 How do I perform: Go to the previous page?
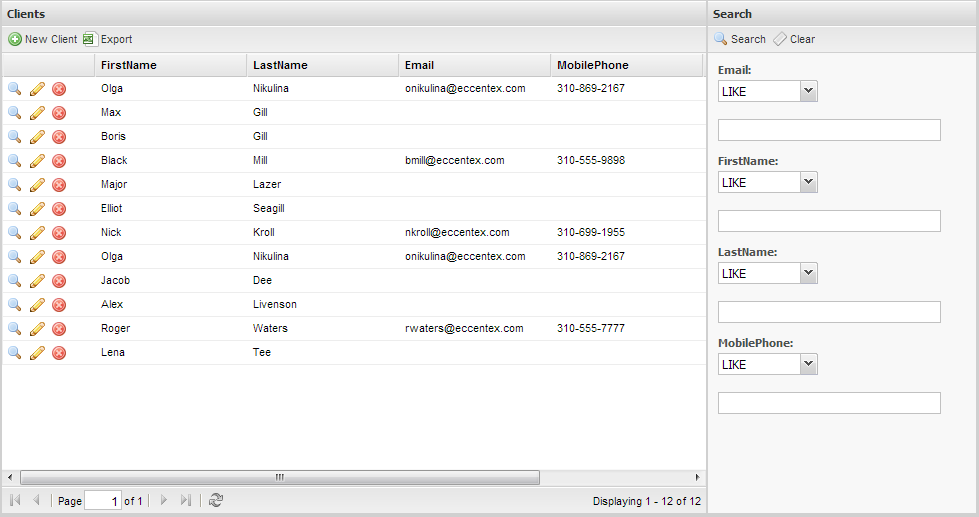36,500
